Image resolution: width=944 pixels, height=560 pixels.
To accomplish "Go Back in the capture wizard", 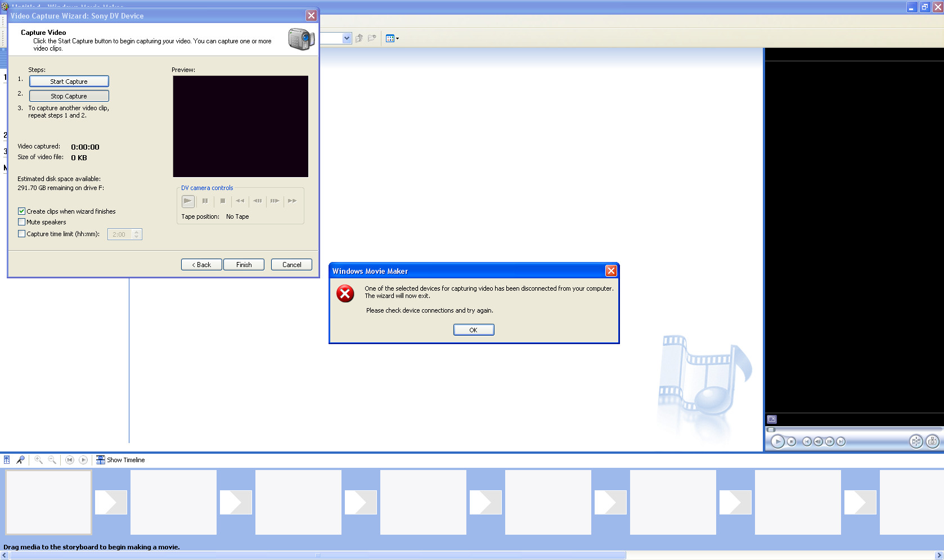I will coord(201,265).
